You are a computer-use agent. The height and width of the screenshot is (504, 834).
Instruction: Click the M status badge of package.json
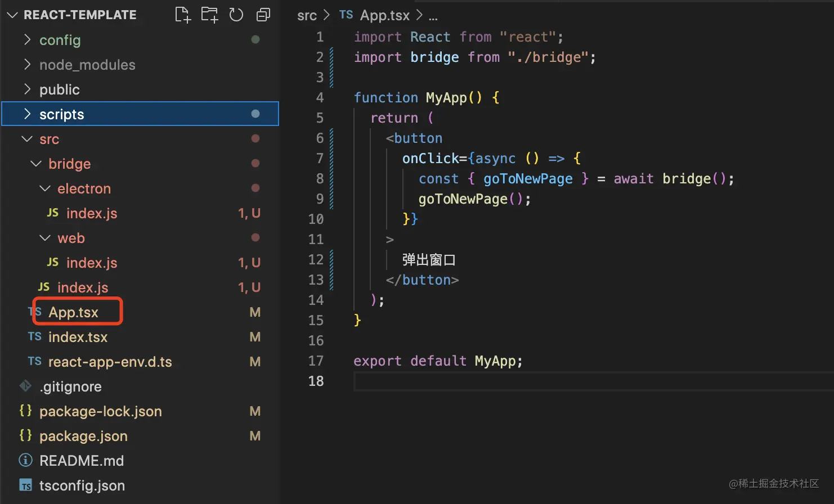click(x=255, y=436)
